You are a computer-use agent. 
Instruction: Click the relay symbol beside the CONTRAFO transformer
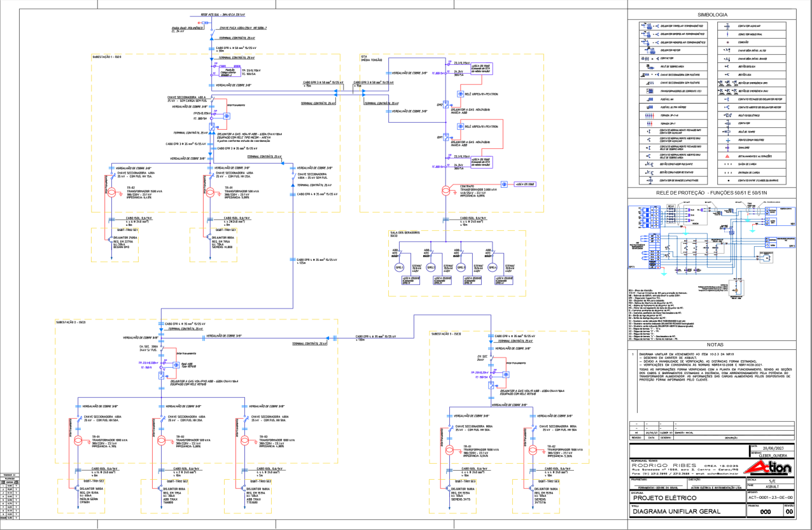click(x=503, y=185)
